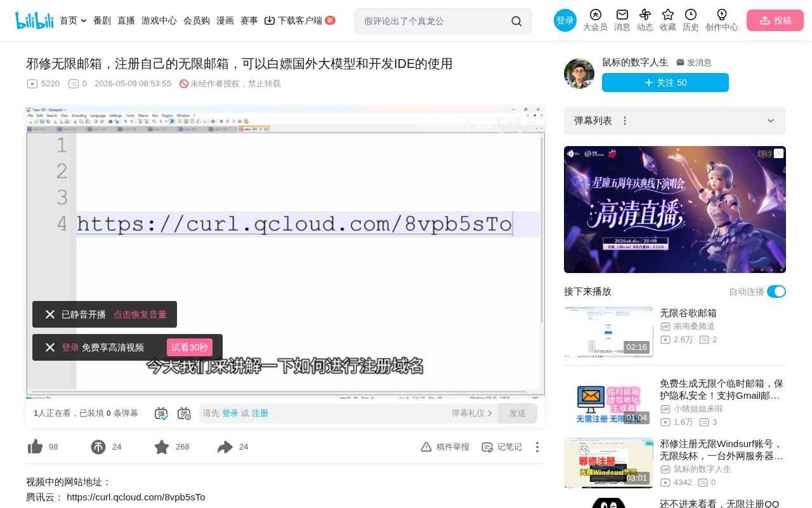Click the search magnifier icon
This screenshot has height=508, width=812.
(x=516, y=21)
